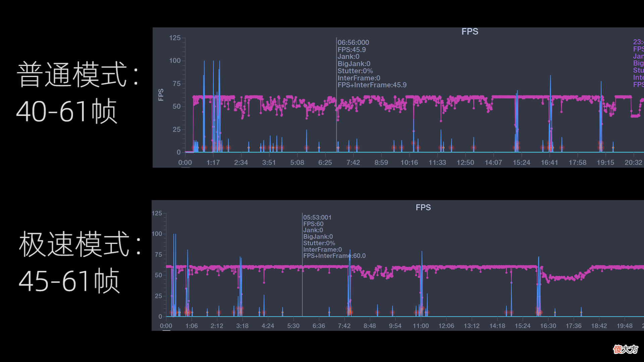Click the 100 label on the top chart's y-axis
Viewport: 644px width, 362px height.
pyautogui.click(x=175, y=61)
